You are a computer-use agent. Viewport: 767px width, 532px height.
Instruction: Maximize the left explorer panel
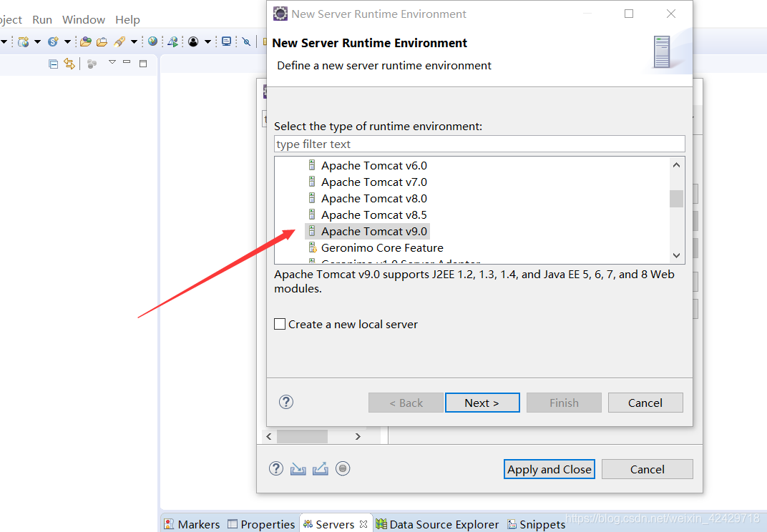pos(143,64)
